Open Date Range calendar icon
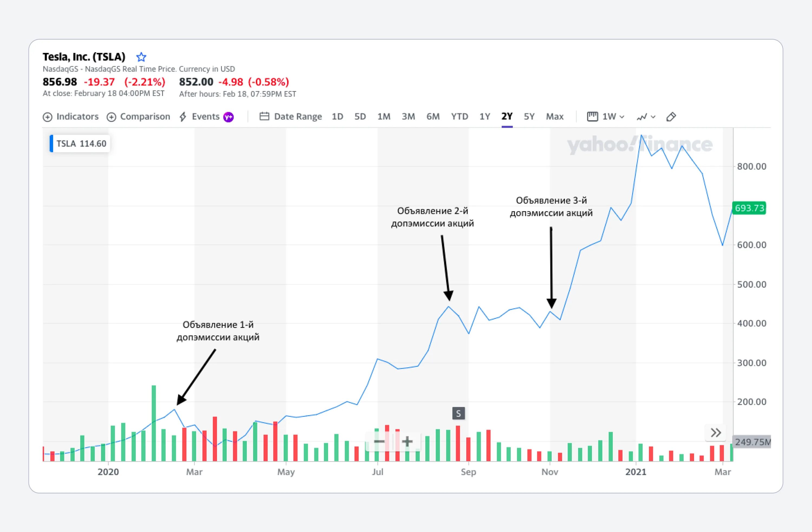Image resolution: width=812 pixels, height=532 pixels. [x=264, y=116]
